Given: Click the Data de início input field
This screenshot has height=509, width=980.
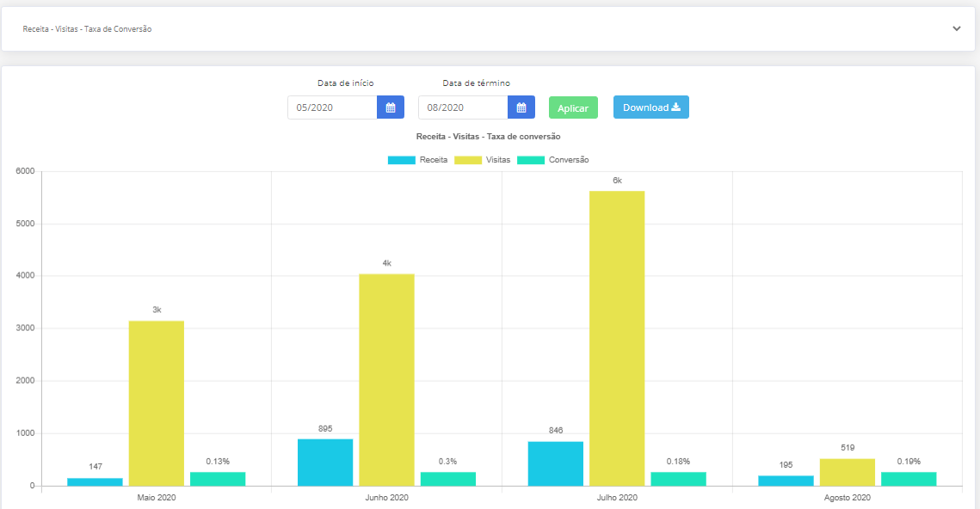Looking at the screenshot, I should coord(332,107).
